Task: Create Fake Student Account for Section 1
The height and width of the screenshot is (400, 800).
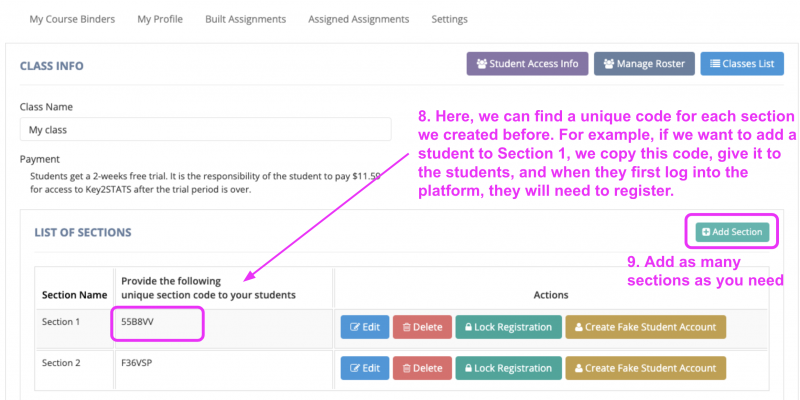Action: pyautogui.click(x=645, y=327)
